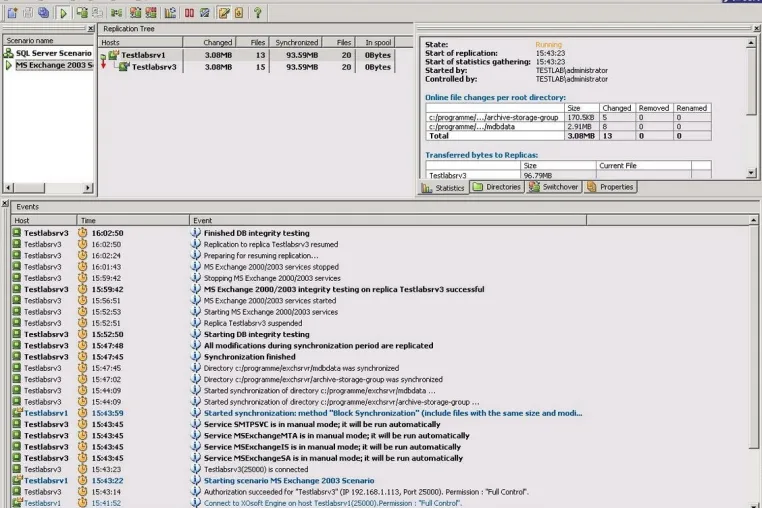Click the green Run scenario toolbar button
This screenshot has height=508, width=762.
63,13
